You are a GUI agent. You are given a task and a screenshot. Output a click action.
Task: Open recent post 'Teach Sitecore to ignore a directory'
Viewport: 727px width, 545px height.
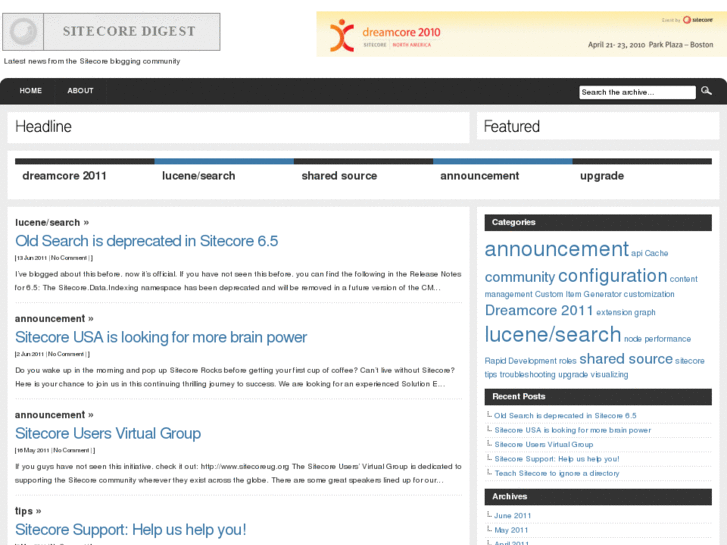pos(556,473)
